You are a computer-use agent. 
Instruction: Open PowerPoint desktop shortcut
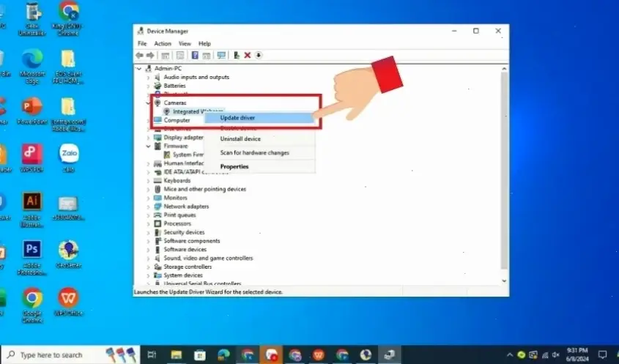(x=32, y=111)
